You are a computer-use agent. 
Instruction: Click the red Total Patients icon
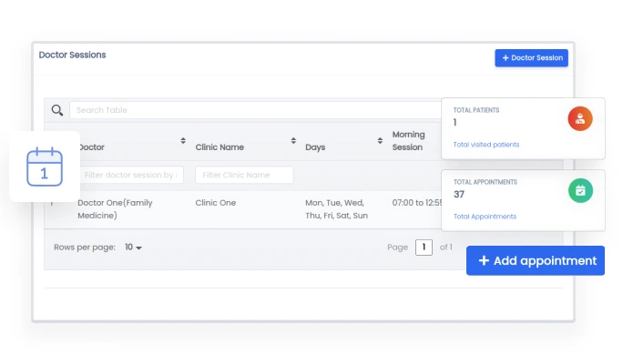580,118
